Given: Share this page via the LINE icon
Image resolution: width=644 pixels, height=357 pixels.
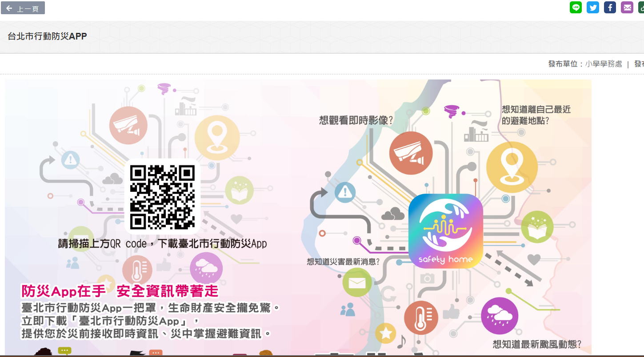Looking at the screenshot, I should click(x=576, y=8).
